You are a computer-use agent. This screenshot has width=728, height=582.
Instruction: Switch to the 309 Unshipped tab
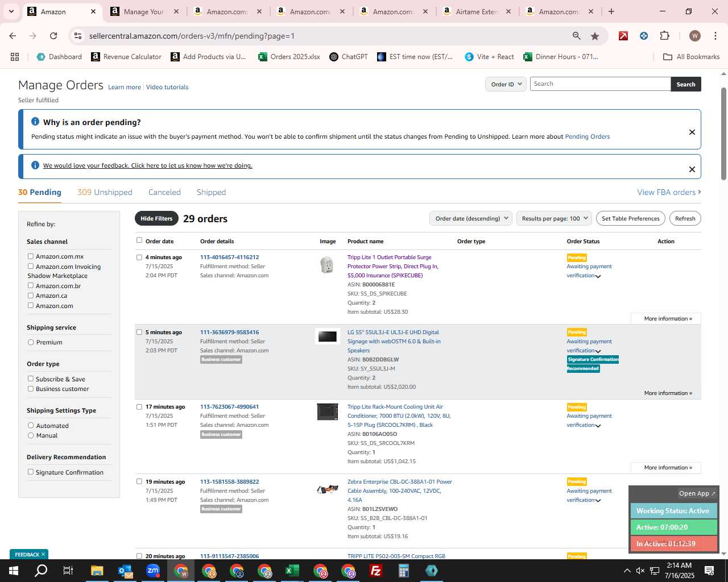(105, 192)
